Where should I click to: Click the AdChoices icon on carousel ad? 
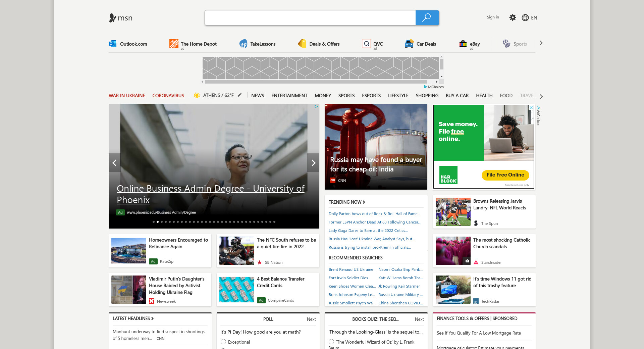pyautogui.click(x=316, y=106)
